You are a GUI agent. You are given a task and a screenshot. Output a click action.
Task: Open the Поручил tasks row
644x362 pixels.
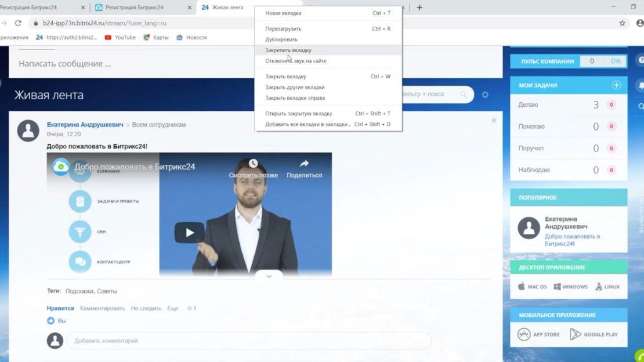[569, 149]
